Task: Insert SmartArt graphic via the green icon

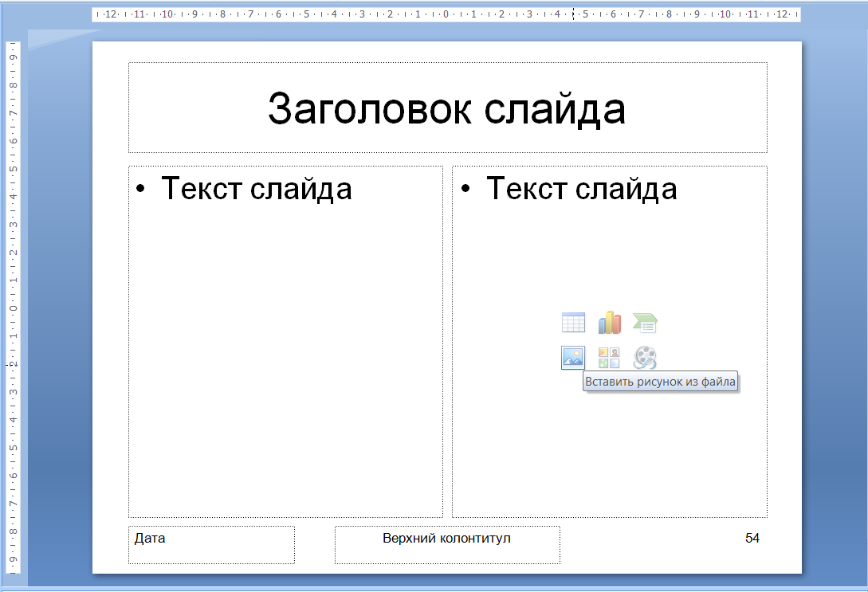Action: click(645, 323)
